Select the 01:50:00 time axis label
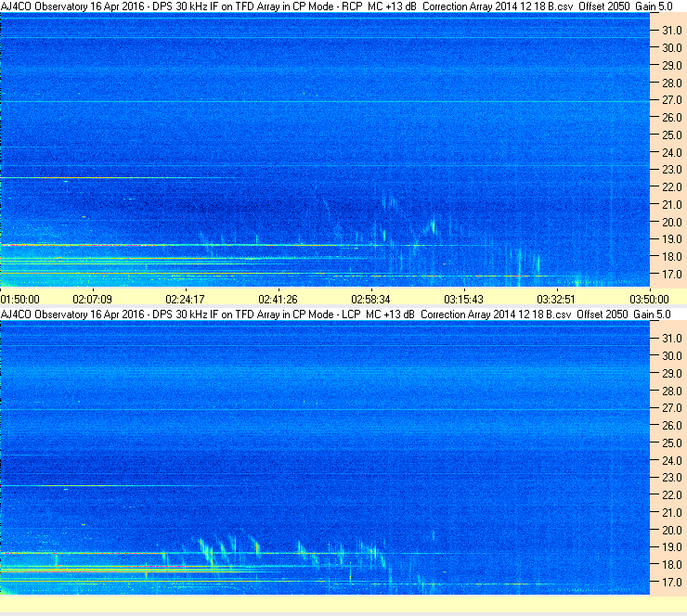 [20, 300]
